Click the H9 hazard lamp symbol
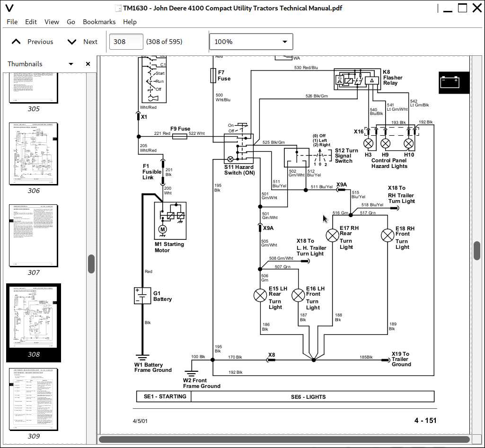The height and width of the screenshot is (448, 485). (385, 143)
